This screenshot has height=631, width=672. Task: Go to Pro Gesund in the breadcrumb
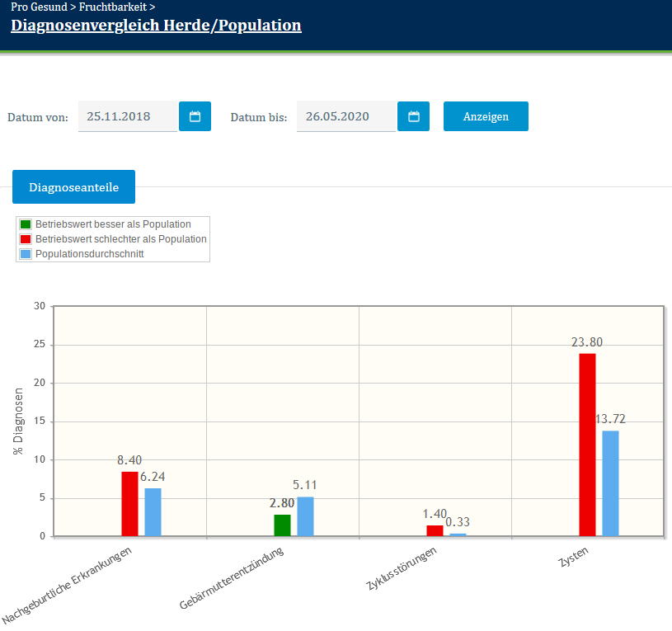[39, 7]
